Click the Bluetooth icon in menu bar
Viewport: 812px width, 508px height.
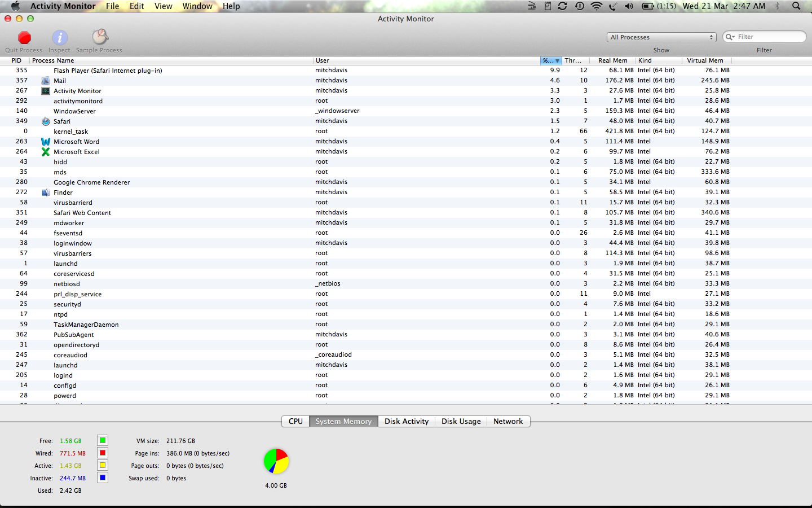tap(778, 6)
